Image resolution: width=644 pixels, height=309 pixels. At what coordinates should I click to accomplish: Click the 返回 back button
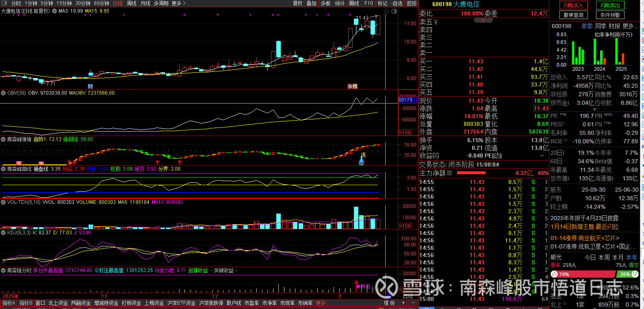[412, 3]
